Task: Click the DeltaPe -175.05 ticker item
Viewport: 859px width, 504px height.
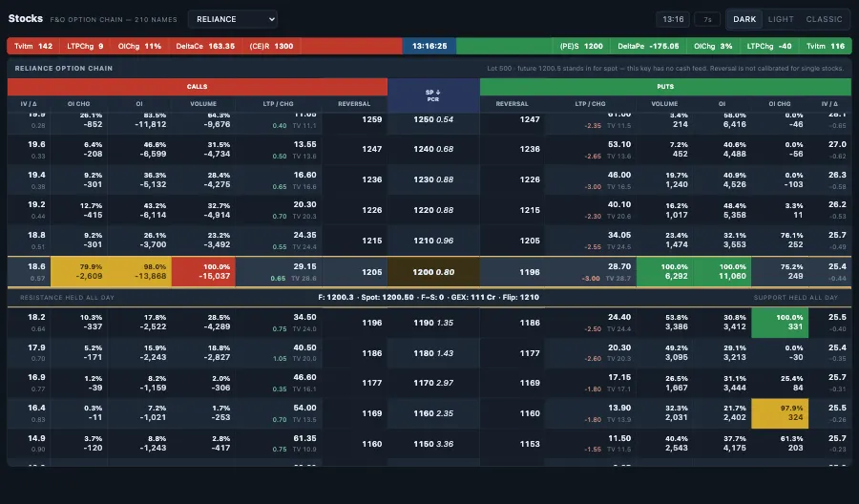Action: point(648,46)
